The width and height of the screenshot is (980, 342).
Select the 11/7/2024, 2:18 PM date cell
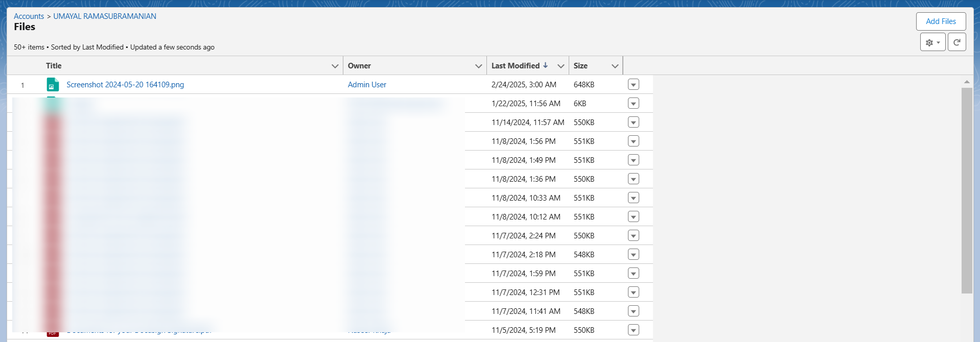[x=524, y=255]
